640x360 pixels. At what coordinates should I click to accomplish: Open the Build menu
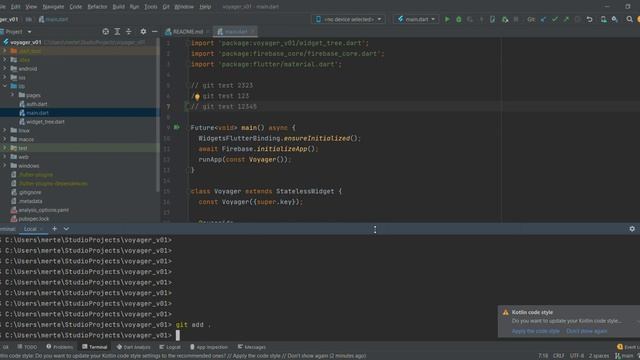coord(118,7)
